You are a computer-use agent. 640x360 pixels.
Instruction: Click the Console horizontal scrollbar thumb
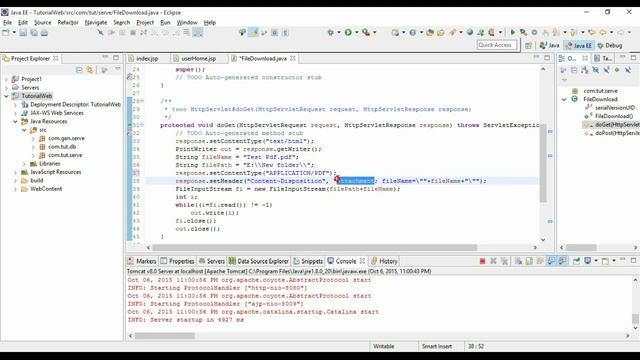[x=164, y=336]
